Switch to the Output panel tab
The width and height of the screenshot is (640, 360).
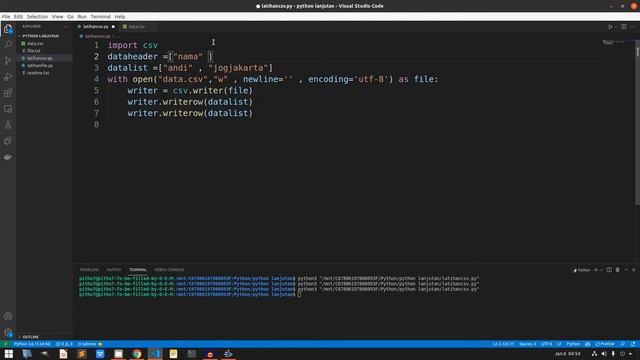[114, 270]
